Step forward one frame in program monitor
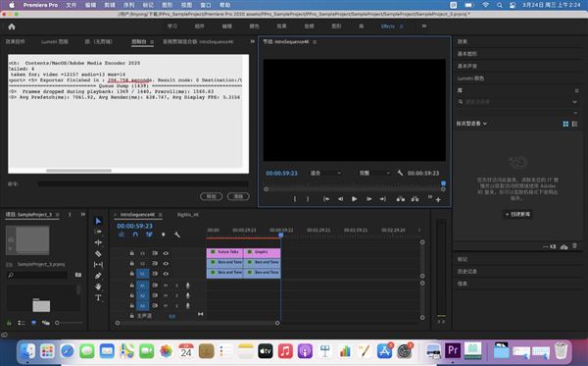Screen dimensions: 588x366 pos(369,199)
